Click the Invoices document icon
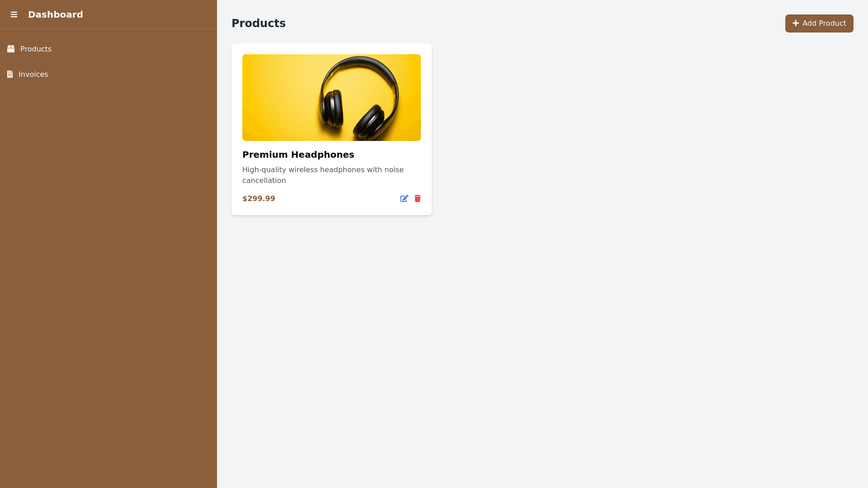 point(10,74)
